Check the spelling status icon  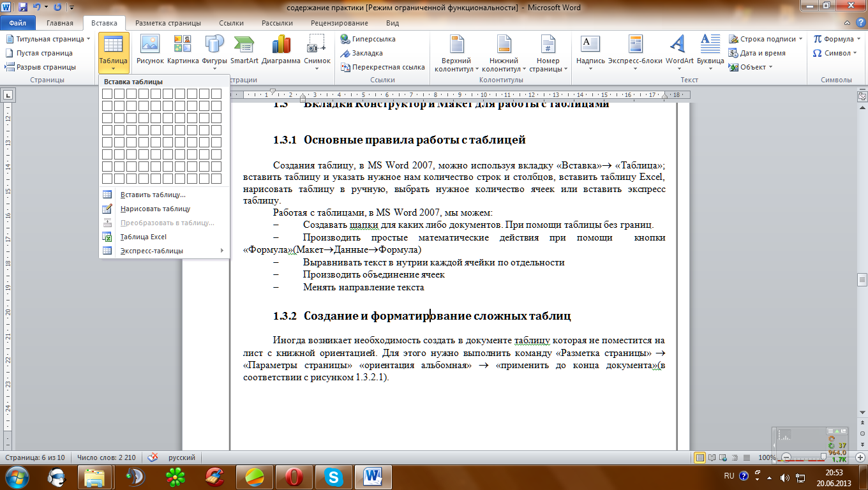click(x=153, y=457)
